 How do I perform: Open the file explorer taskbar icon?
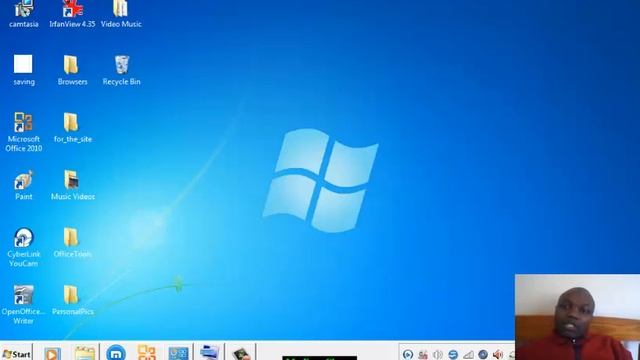pyautogui.click(x=84, y=353)
